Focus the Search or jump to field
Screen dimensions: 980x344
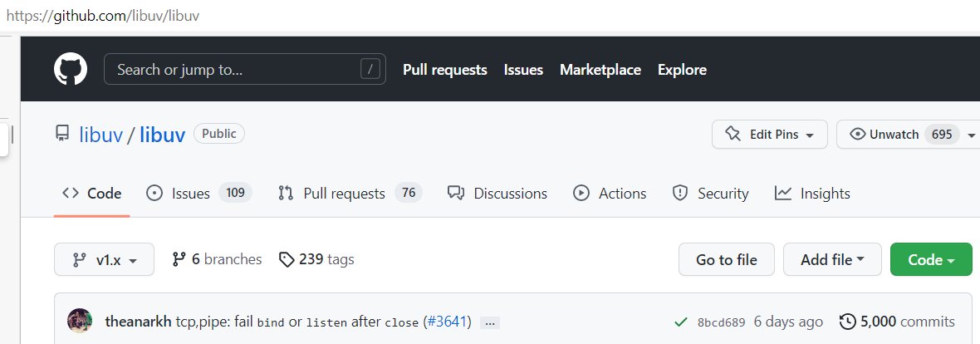point(244,69)
